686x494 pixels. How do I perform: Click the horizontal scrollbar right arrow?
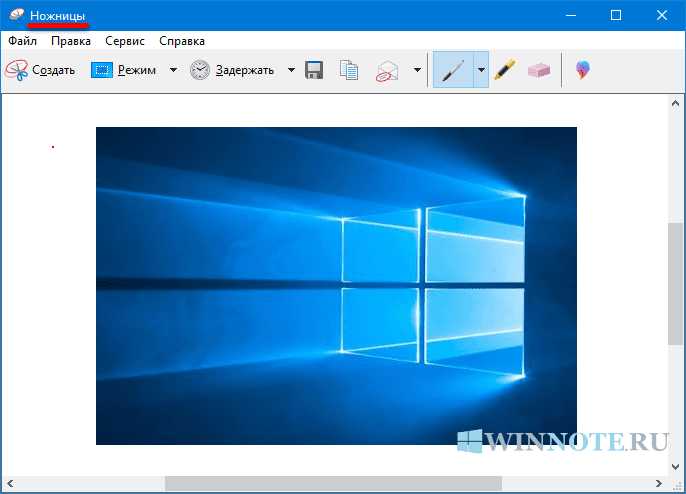[x=658, y=483]
